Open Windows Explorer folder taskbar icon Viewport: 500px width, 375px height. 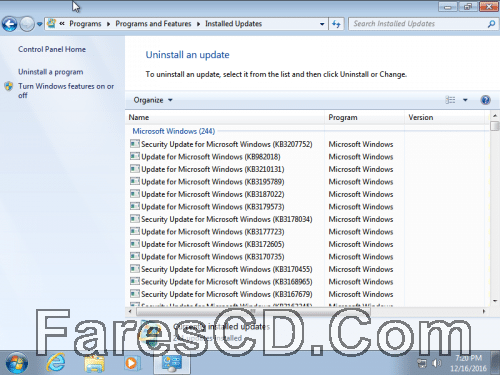pyautogui.click(x=94, y=363)
